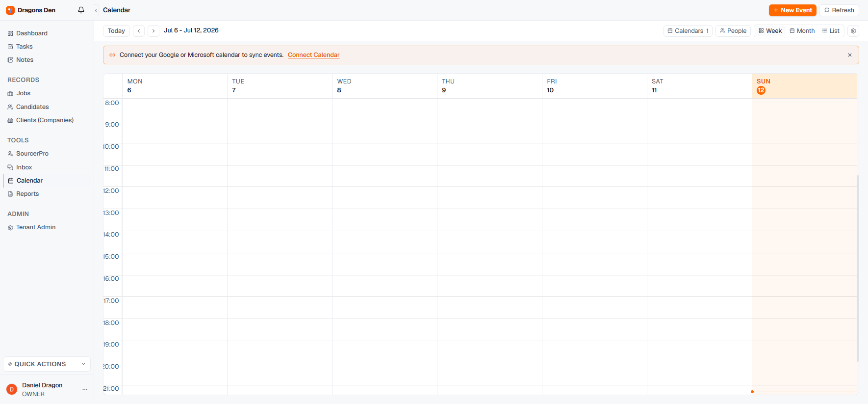Select the THU 9 day header

coord(489,86)
